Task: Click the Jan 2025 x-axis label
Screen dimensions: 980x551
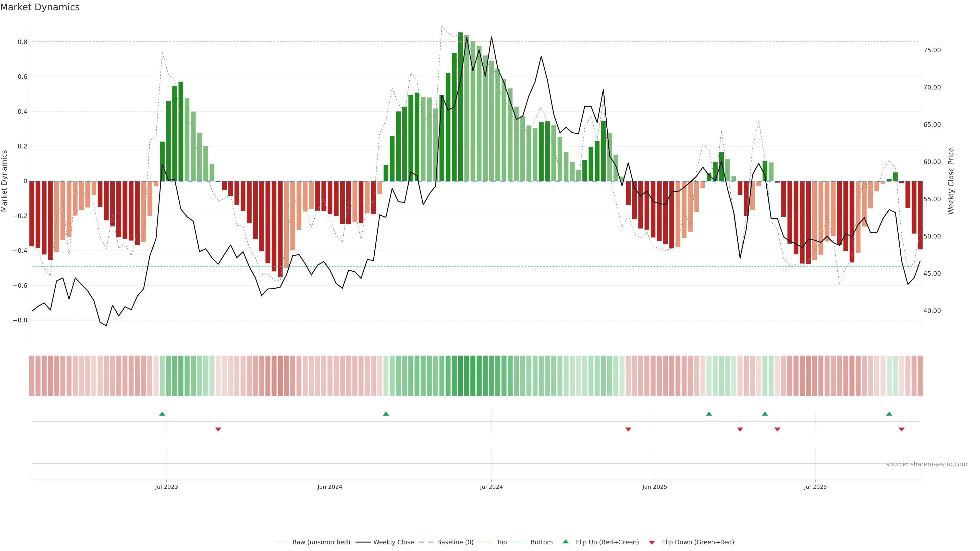Action: [x=654, y=487]
